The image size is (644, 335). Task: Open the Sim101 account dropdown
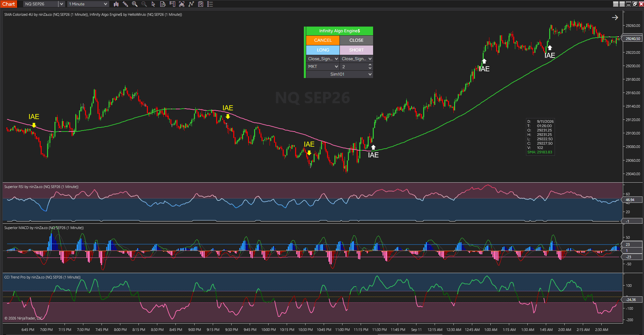click(339, 74)
